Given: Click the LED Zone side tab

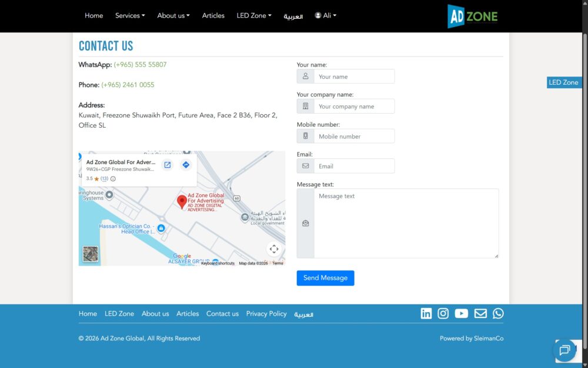Looking at the screenshot, I should (564, 82).
